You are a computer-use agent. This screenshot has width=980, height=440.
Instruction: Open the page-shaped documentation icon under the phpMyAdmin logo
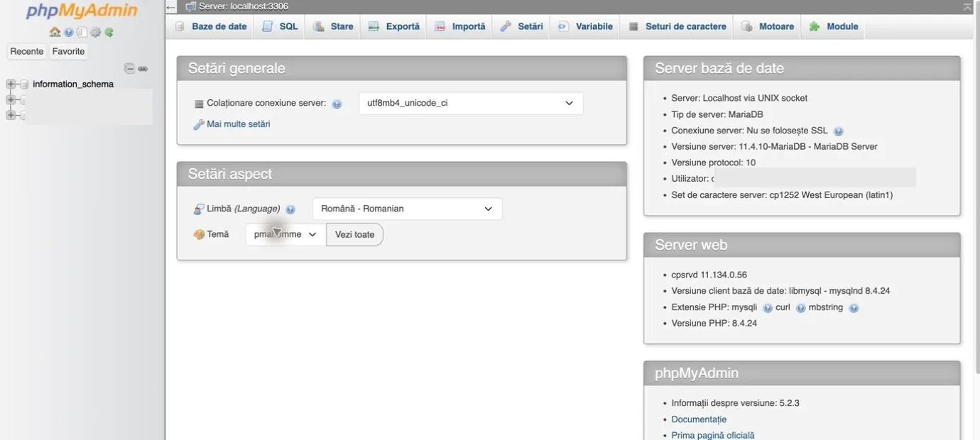click(x=82, y=32)
